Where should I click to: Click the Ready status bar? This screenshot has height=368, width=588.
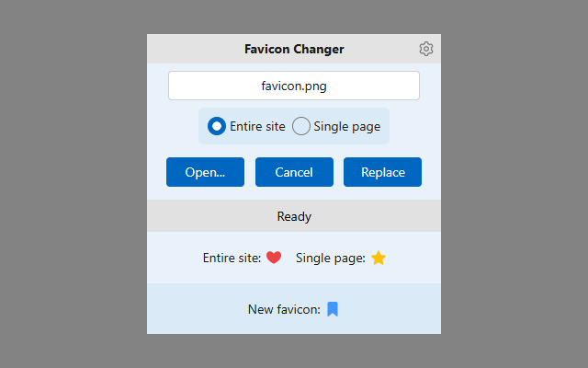tap(294, 216)
